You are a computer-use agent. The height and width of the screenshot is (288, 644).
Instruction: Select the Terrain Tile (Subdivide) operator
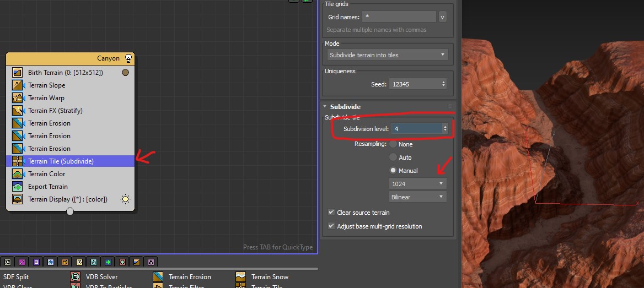coord(61,161)
